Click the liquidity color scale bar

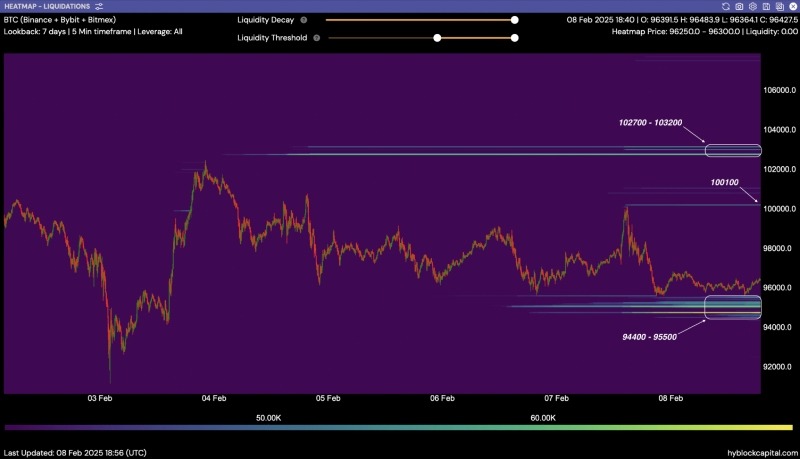398,427
